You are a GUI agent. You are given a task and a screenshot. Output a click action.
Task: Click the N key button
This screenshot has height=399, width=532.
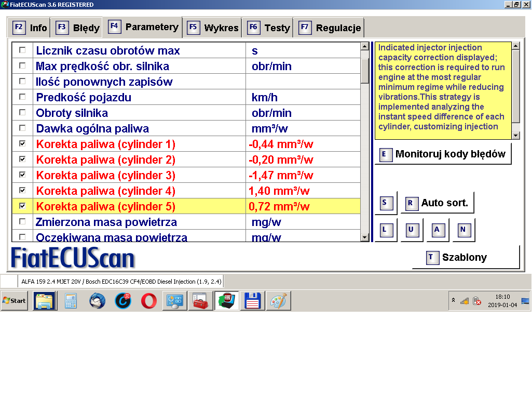tap(464, 230)
